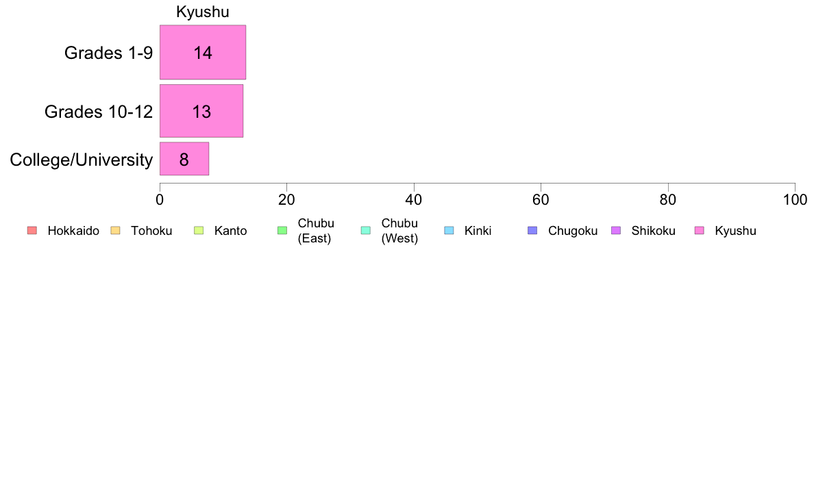The image size is (814, 504).
Task: Click the Grades 1-9 axis label
Action: [108, 53]
